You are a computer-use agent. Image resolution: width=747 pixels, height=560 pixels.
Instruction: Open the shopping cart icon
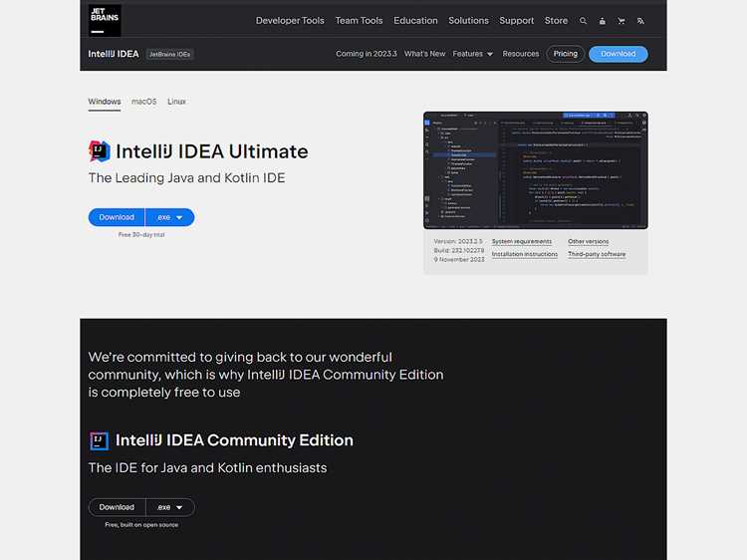tap(622, 21)
